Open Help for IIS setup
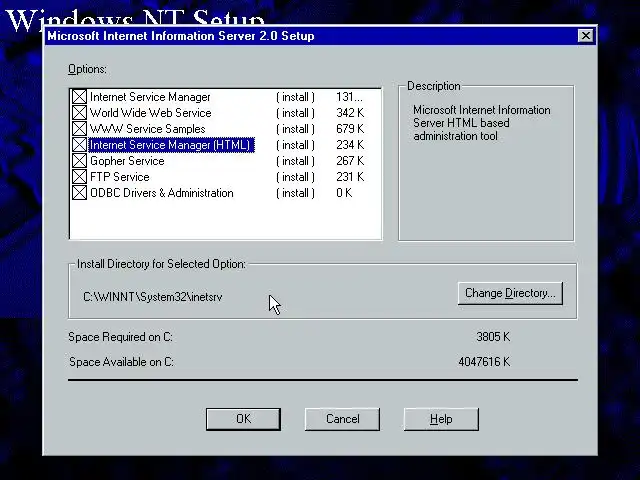Screen dimensions: 640x480 pos(441,419)
